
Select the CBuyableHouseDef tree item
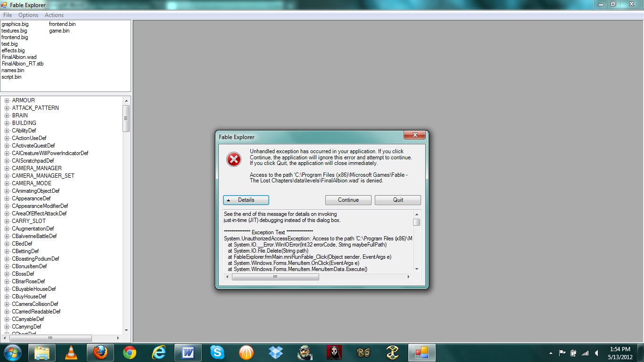[x=34, y=289]
